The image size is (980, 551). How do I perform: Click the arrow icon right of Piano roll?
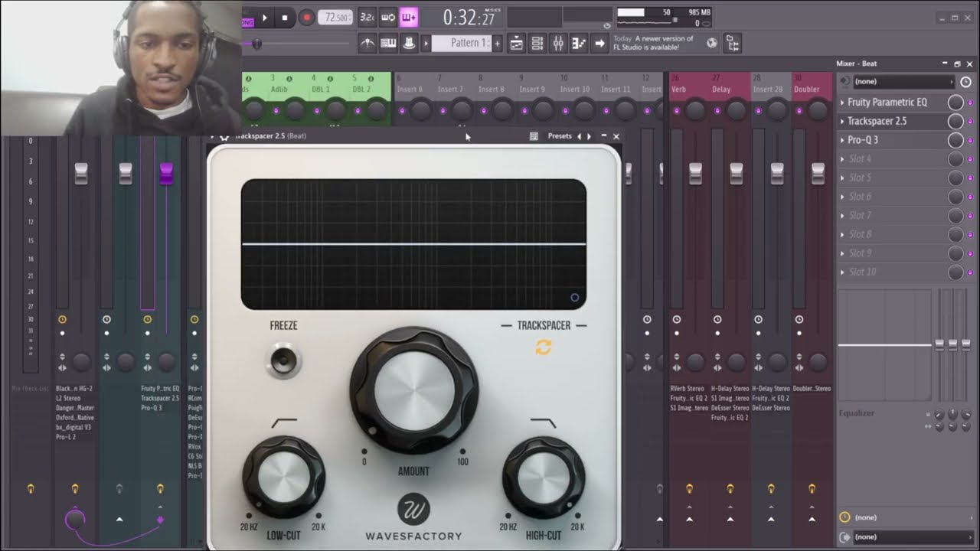click(x=599, y=43)
